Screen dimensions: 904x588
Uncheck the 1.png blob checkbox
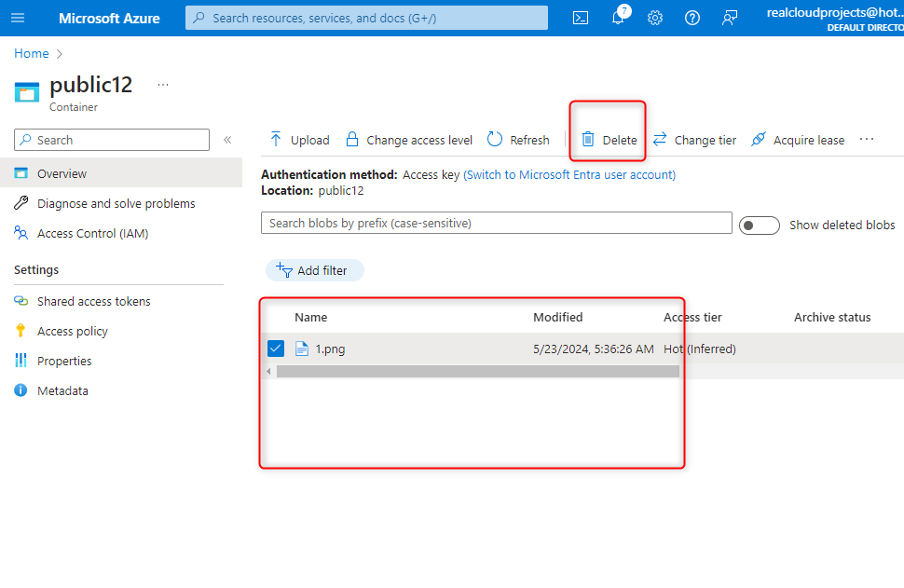[276, 349]
